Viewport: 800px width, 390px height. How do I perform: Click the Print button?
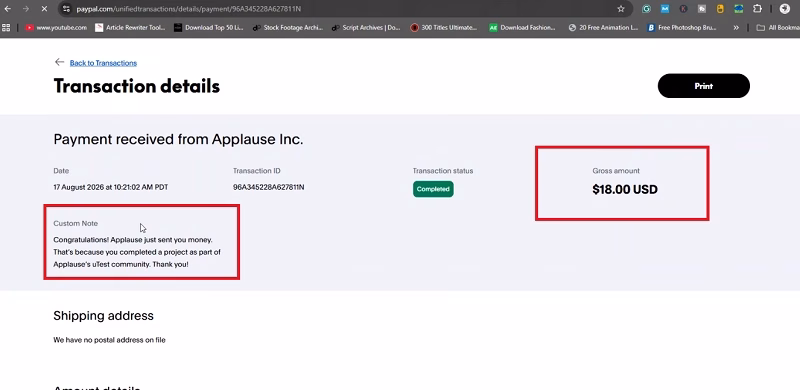704,86
